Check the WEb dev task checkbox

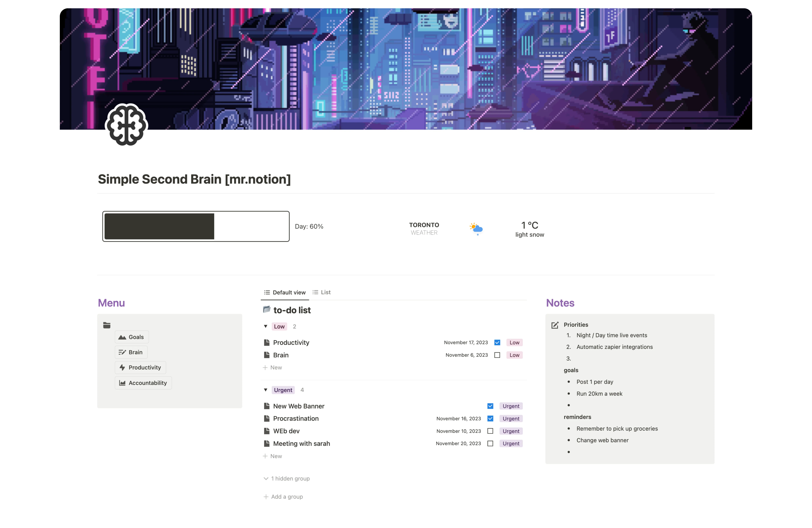[x=490, y=431]
